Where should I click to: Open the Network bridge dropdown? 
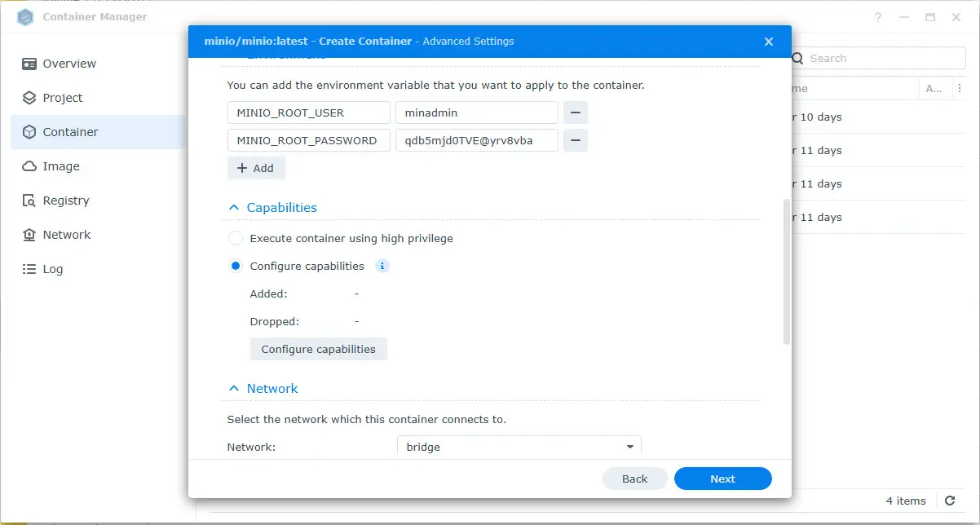point(519,447)
